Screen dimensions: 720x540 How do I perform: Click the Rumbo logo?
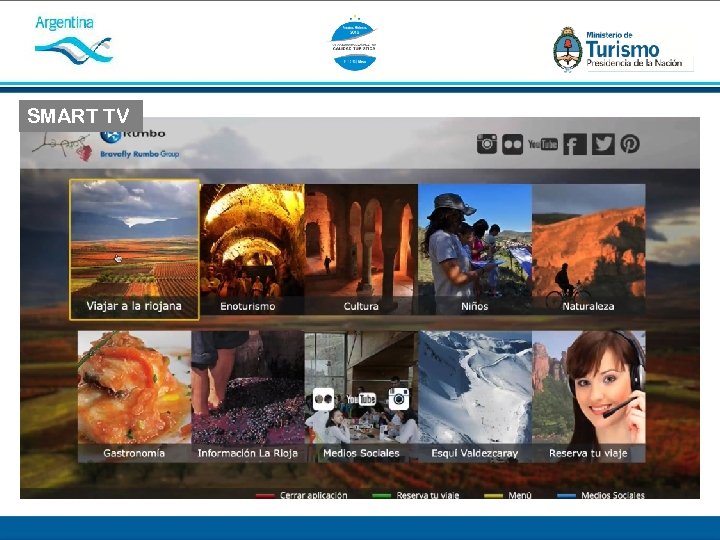click(x=133, y=134)
